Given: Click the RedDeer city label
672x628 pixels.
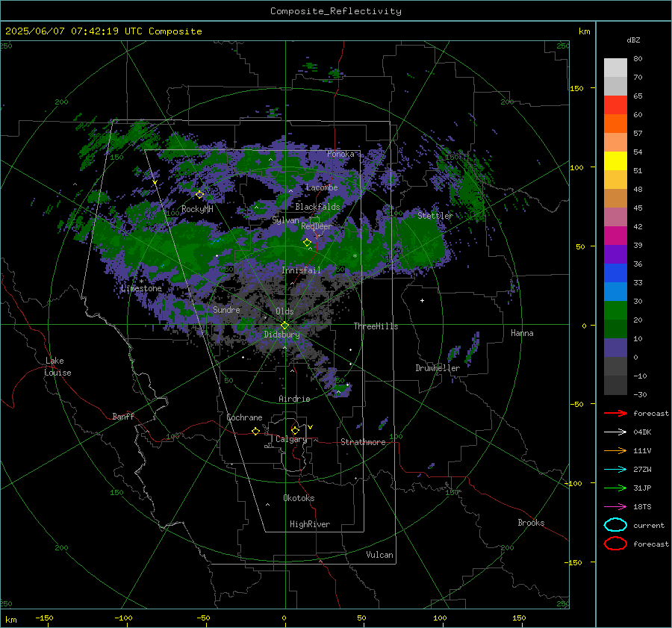Looking at the screenshot, I should pos(317,226).
